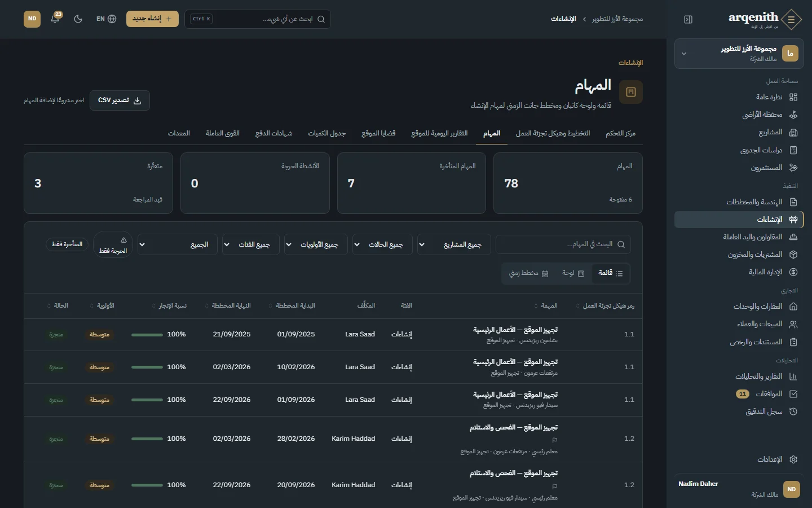Switch to التقارير اليومية للموقع tab
Viewport: 812px width, 508px height.
(439, 133)
